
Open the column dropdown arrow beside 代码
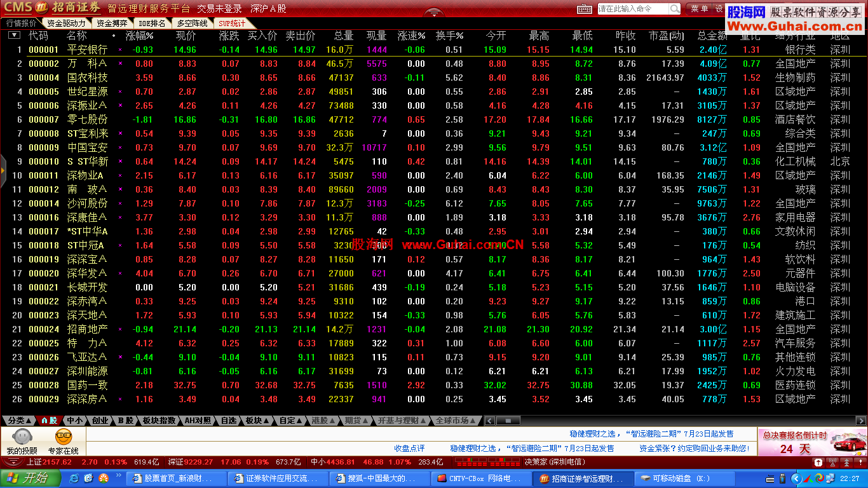click(15, 35)
